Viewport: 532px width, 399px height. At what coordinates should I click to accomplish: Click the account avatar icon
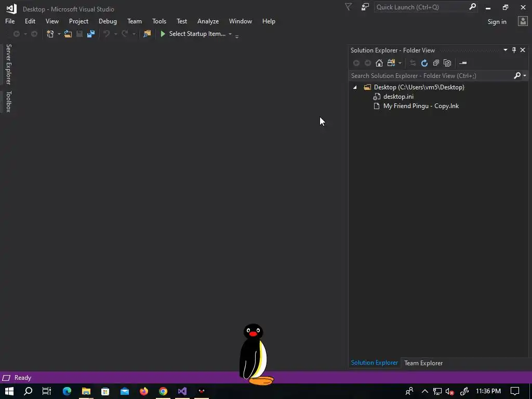click(523, 21)
